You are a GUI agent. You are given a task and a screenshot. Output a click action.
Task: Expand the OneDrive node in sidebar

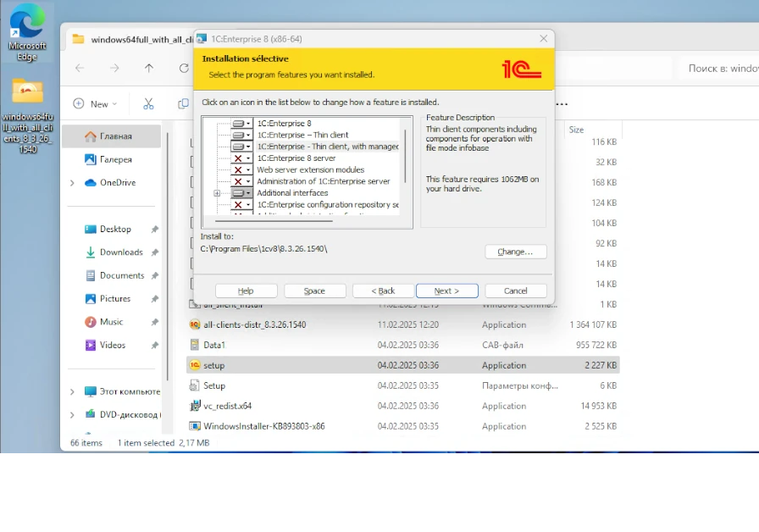pyautogui.click(x=72, y=182)
